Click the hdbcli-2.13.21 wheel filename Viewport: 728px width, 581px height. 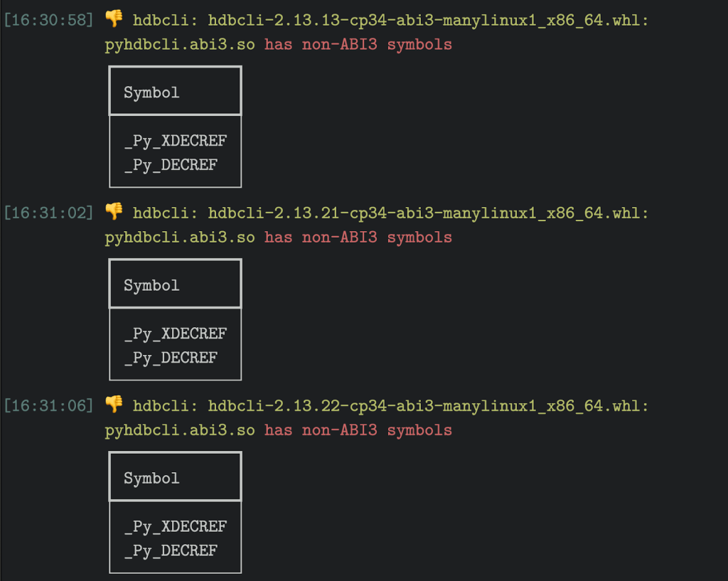tap(428, 212)
